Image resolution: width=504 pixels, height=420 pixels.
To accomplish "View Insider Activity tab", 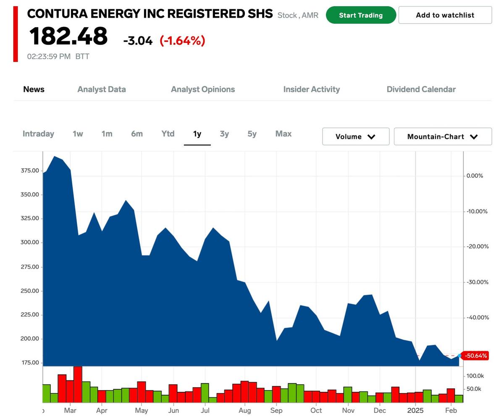I will click(311, 89).
